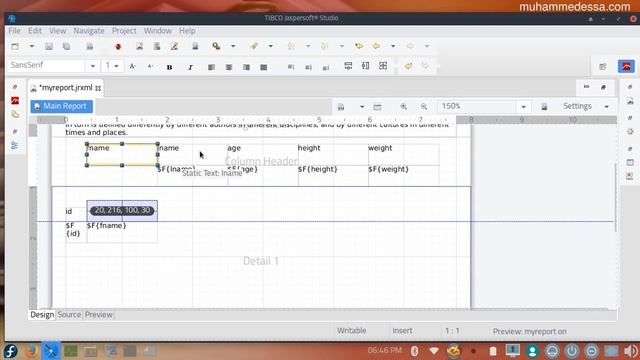
Task: Click the red ball icon in top toolbar
Action: point(118,47)
